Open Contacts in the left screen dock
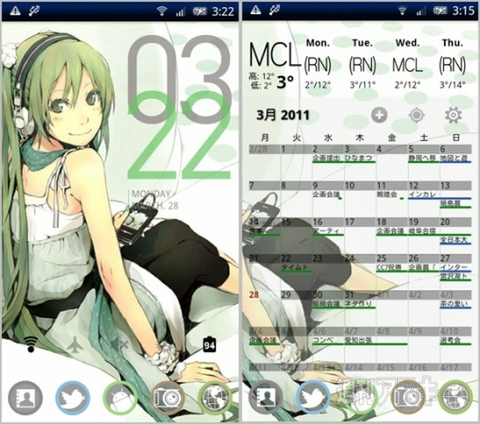The height and width of the screenshot is (424, 480). pos(25,398)
